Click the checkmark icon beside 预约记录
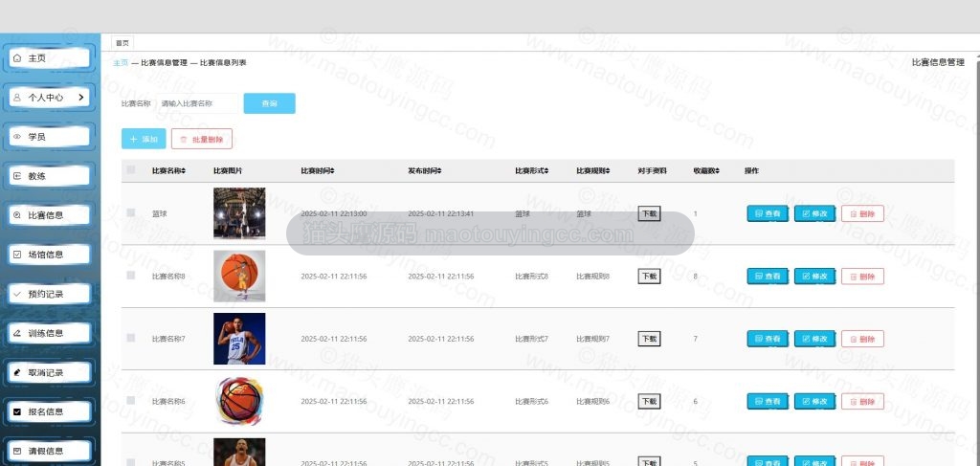Screen dimensions: 980x466 click(x=17, y=294)
